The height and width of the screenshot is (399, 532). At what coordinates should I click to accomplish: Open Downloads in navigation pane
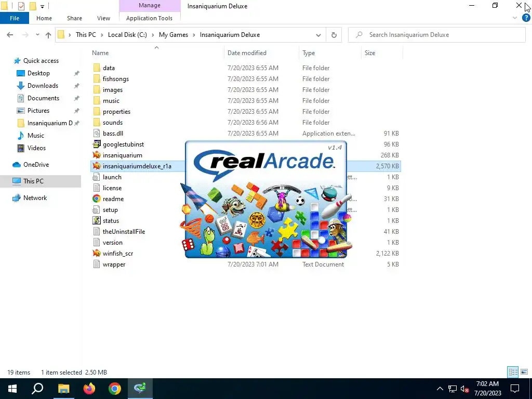[43, 86]
